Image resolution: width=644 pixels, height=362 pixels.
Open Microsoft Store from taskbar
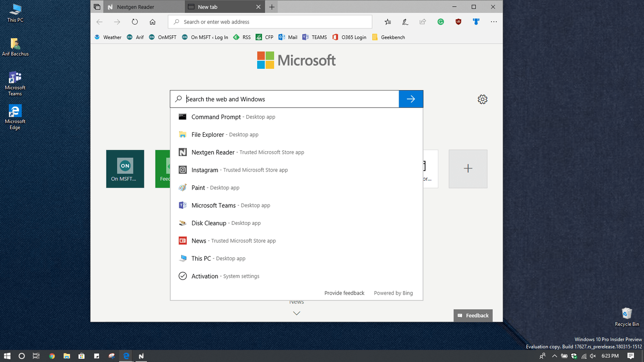[x=81, y=356]
